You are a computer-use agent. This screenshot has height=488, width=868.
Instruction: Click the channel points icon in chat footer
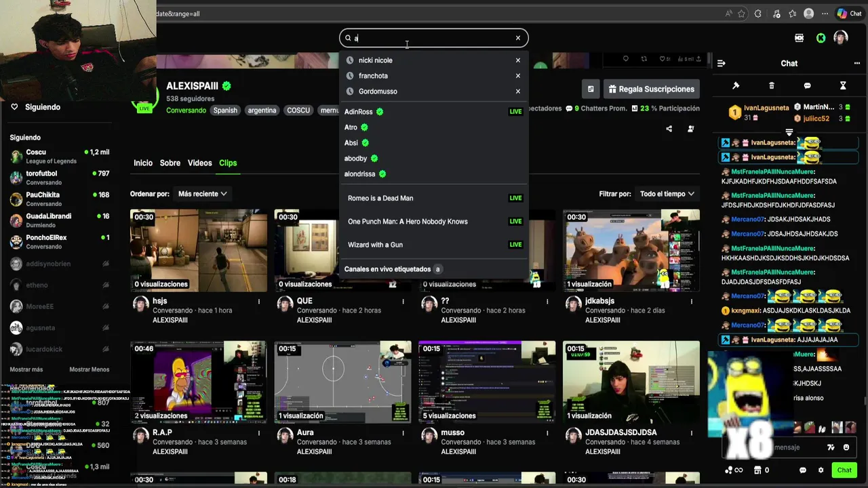tap(729, 470)
